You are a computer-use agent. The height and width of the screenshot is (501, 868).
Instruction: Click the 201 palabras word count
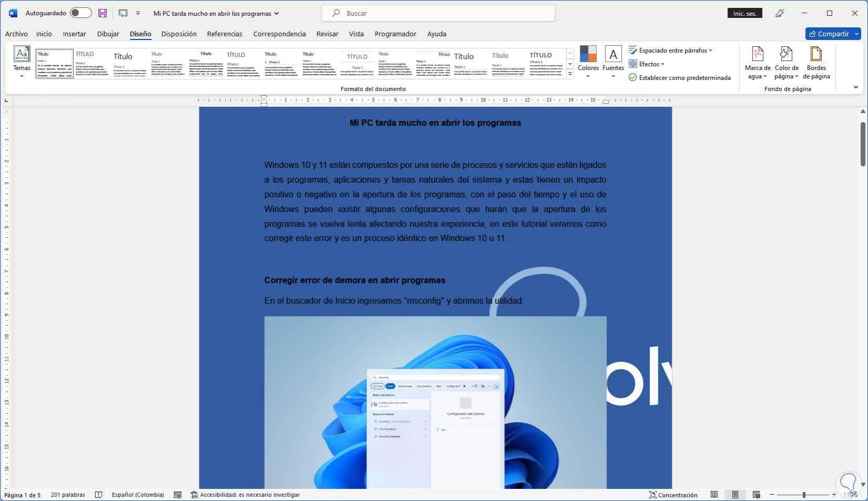click(x=68, y=495)
